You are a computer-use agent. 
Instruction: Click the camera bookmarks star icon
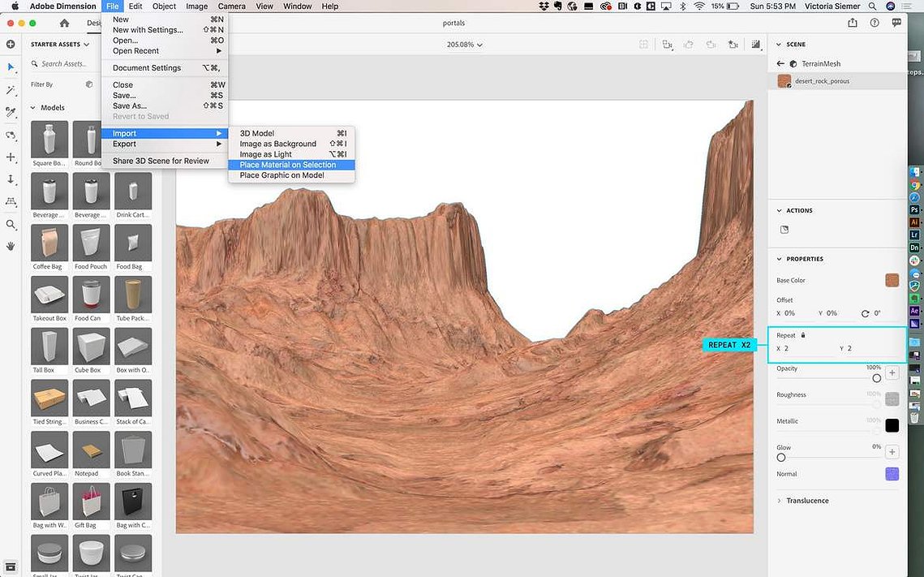click(733, 44)
